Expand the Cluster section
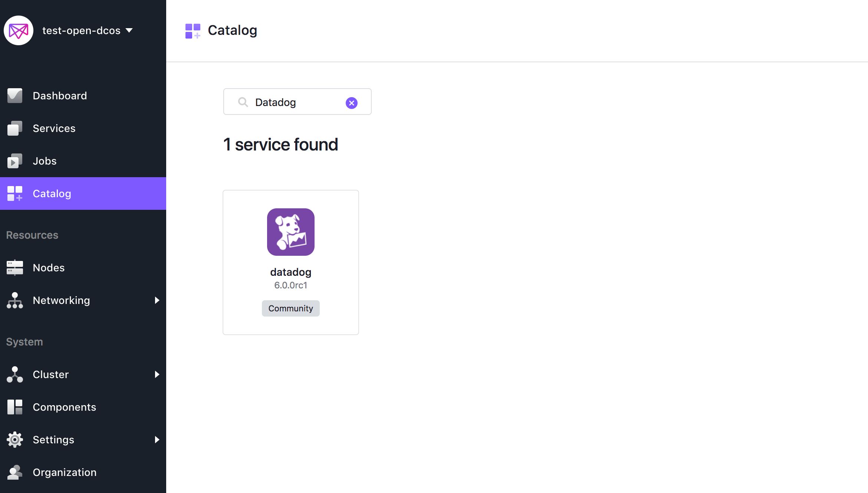 point(157,374)
